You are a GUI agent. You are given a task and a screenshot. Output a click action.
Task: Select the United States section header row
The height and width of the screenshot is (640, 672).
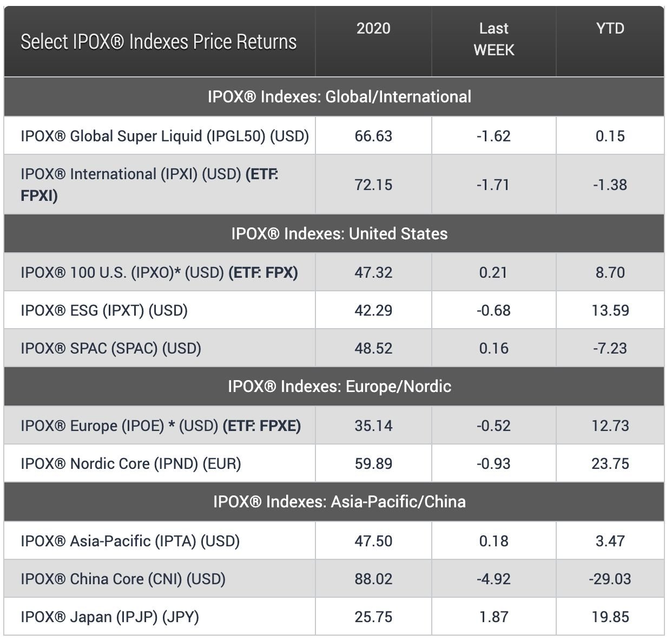(x=339, y=234)
